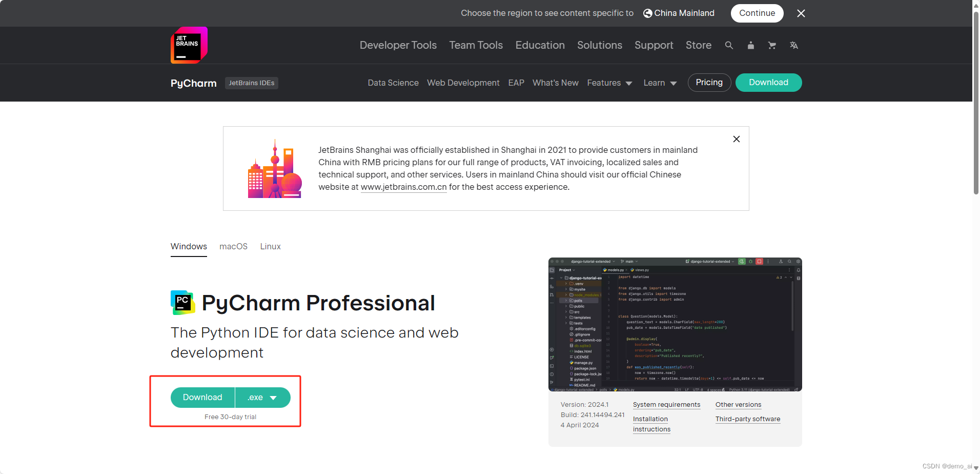Click the 'Free 30-day trial' text
This screenshot has width=980, height=474.
coord(230,417)
